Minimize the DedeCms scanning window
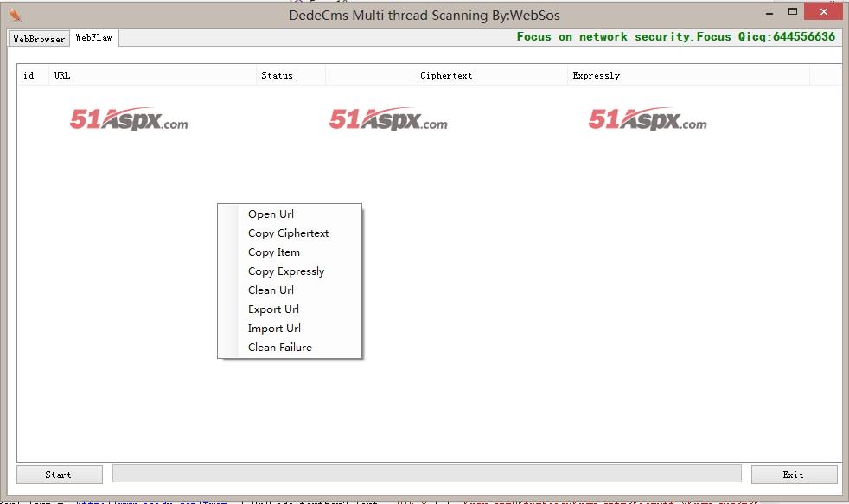Image resolution: width=849 pixels, height=504 pixels. tap(769, 12)
